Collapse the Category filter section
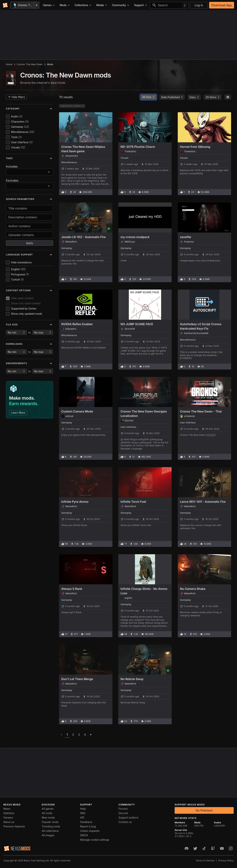The height and width of the screenshot is (868, 237). point(51,109)
